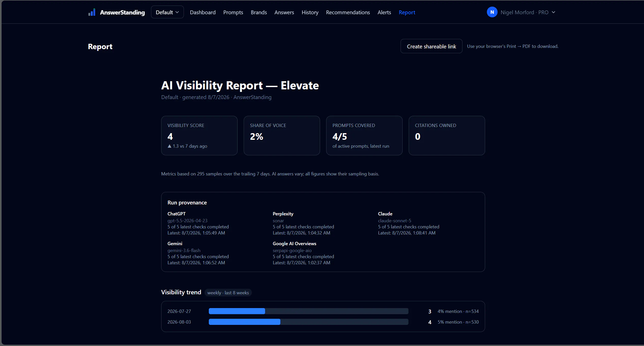View Recommendations in the nav bar
The width and height of the screenshot is (644, 346).
point(348,12)
